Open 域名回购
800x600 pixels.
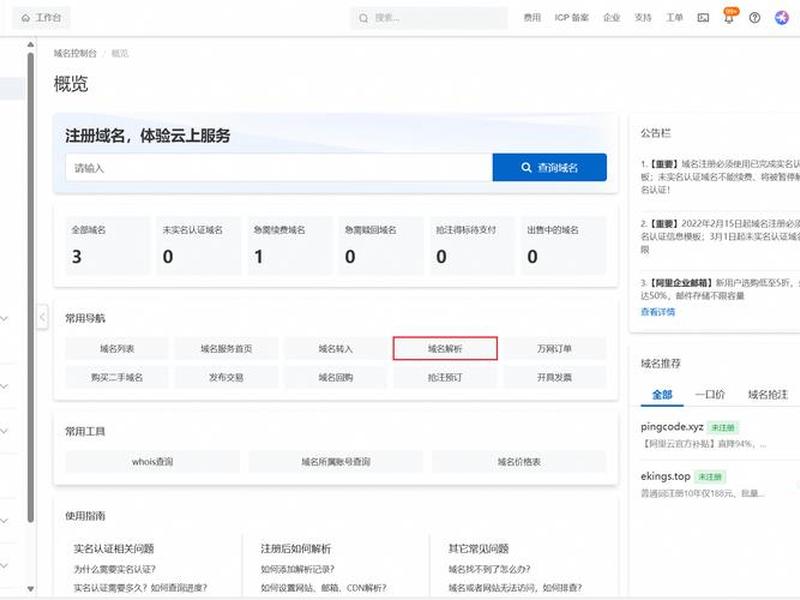pyautogui.click(x=336, y=377)
